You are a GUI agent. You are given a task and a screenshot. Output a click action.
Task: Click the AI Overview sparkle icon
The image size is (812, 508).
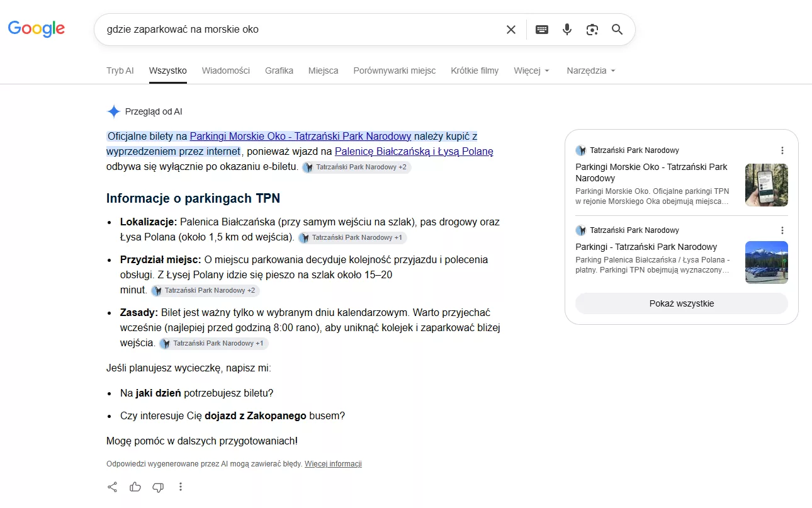(x=113, y=111)
